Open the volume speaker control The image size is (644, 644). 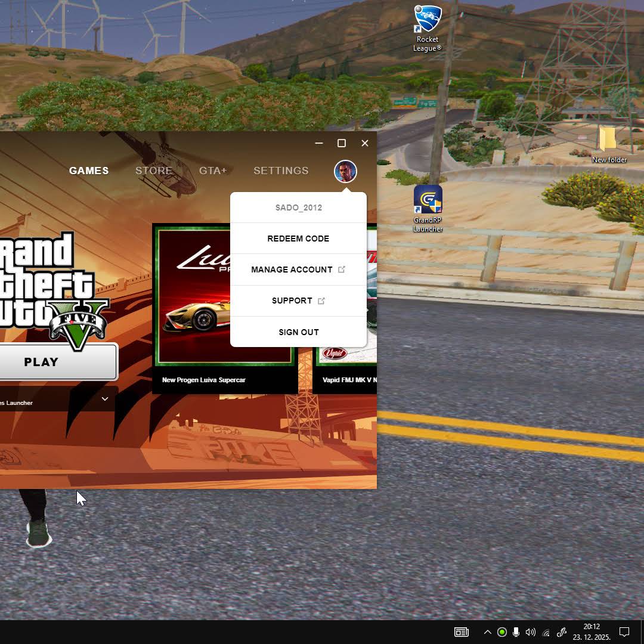point(530,632)
